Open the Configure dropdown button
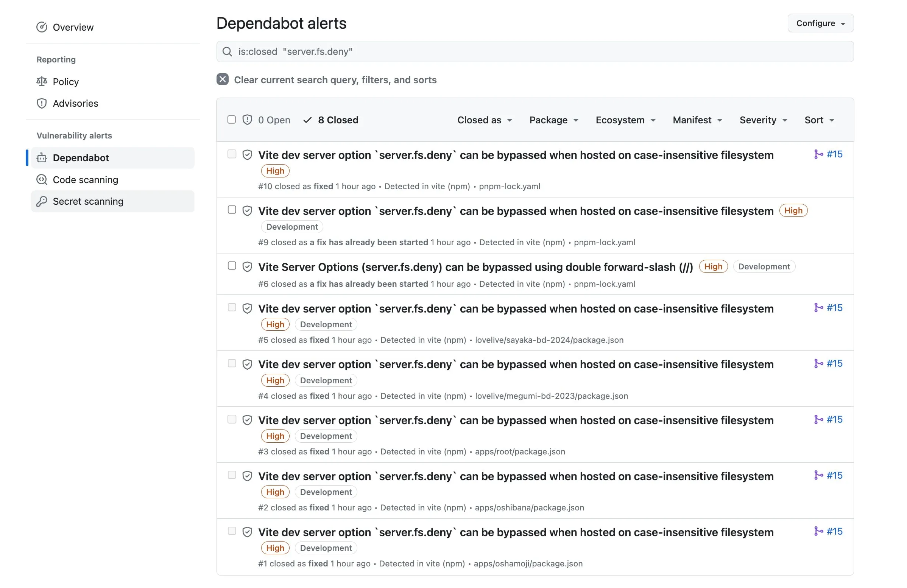 click(820, 23)
